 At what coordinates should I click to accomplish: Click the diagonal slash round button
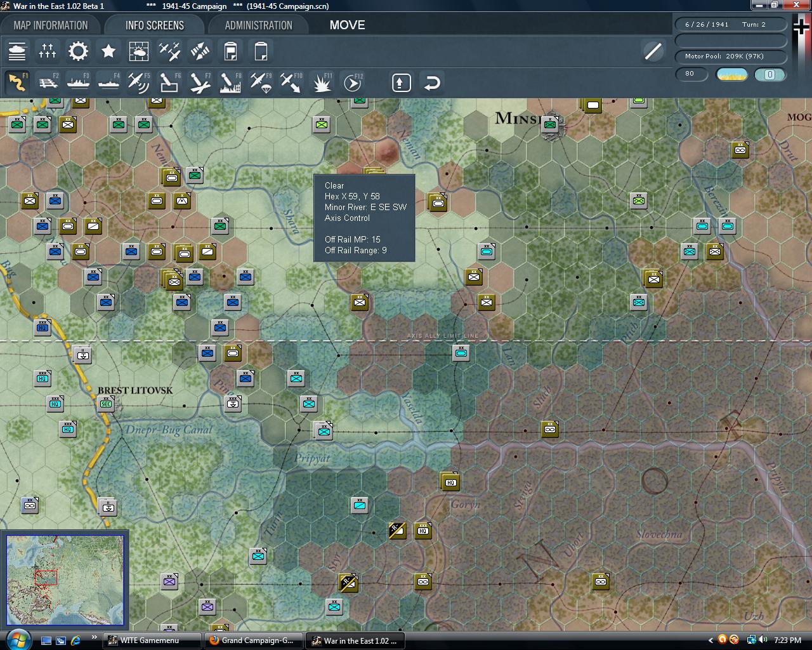point(653,51)
